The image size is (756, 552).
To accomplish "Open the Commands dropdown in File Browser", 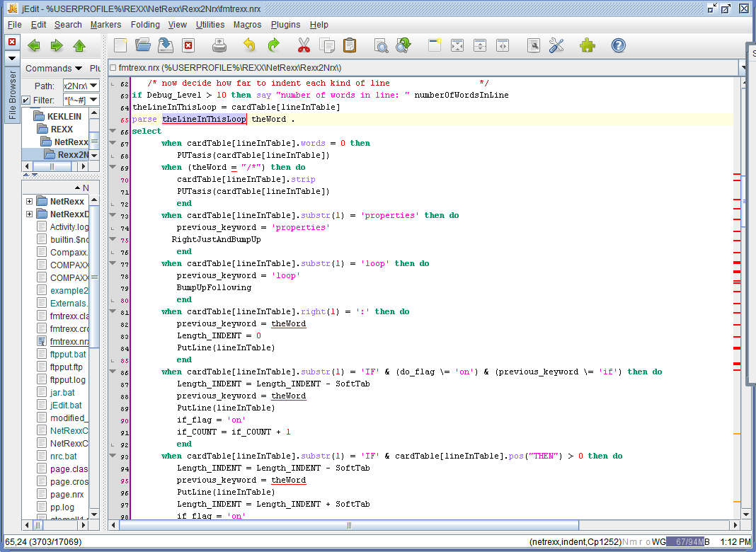I will 53,69.
